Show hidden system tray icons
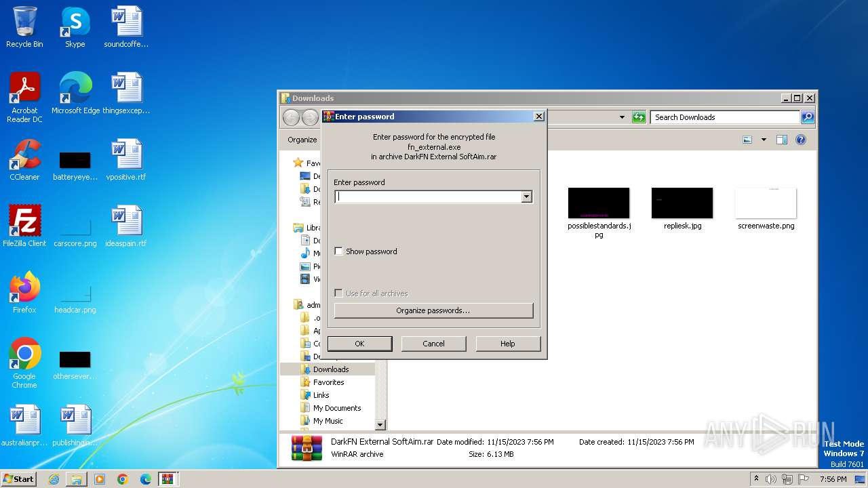 coord(756,479)
